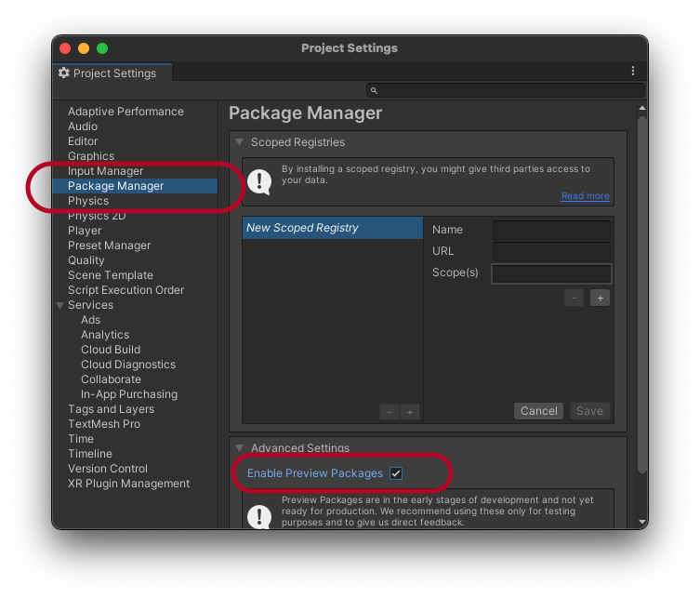
Task: Select Scene Template category
Action: (111, 275)
